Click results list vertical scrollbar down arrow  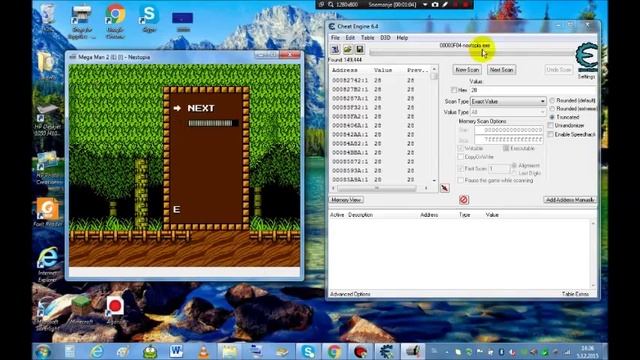(434, 180)
